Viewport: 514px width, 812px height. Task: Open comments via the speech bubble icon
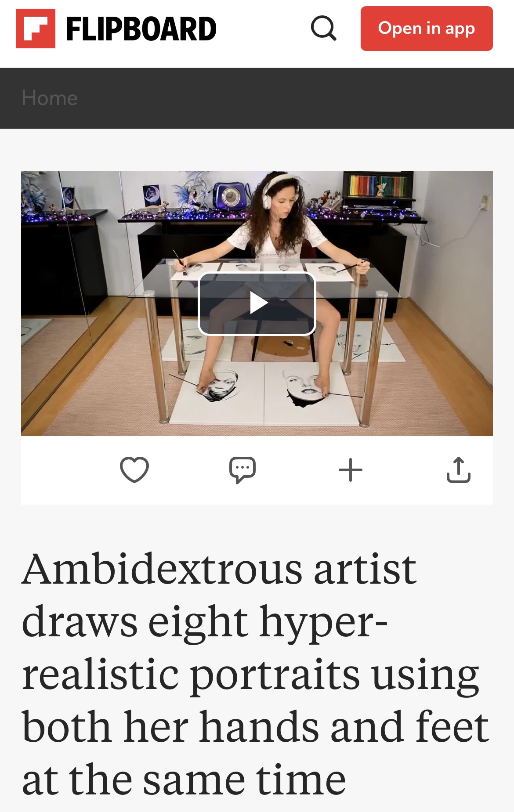(243, 470)
